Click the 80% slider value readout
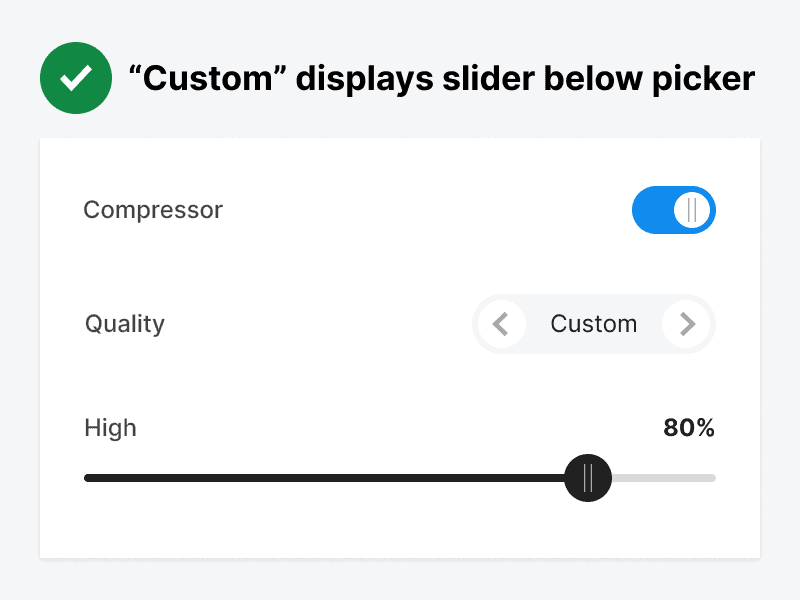This screenshot has height=600, width=800. [x=689, y=428]
